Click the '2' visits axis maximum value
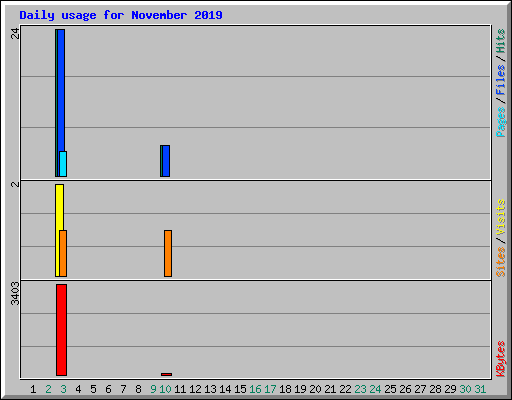The height and width of the screenshot is (400, 512). pyautogui.click(x=15, y=184)
